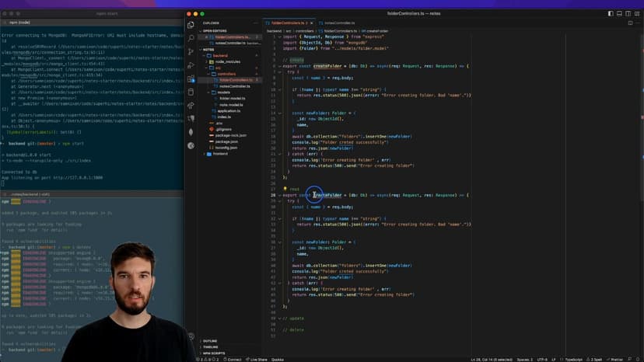Open the Source Control view

point(191,52)
